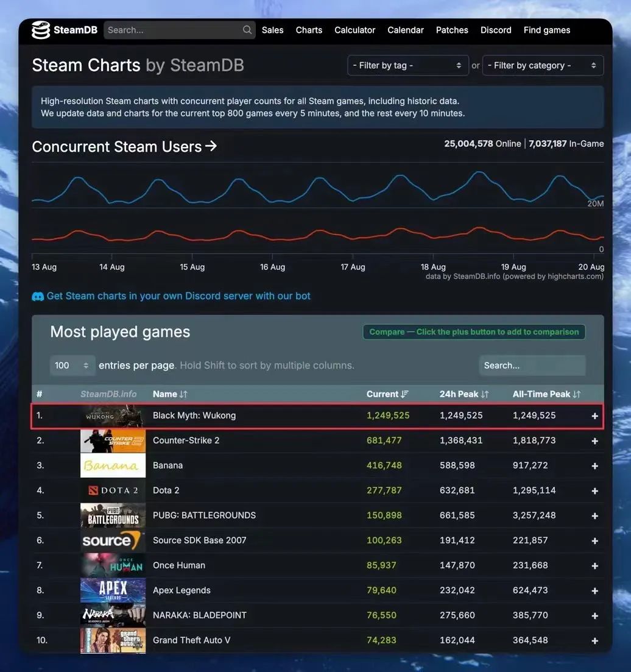Click the Naraka Bladepoint thumbnail
The height and width of the screenshot is (672, 631).
coord(113,615)
